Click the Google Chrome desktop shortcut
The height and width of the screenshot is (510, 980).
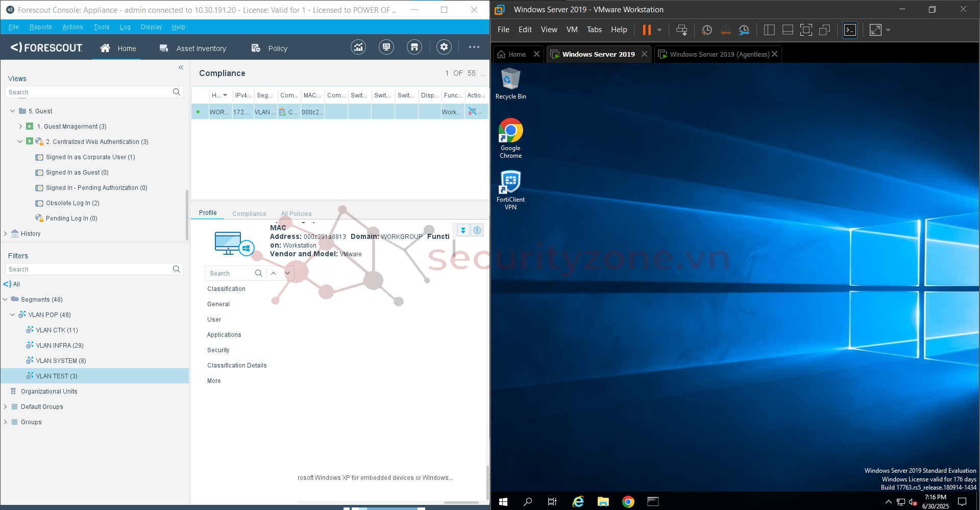(510, 138)
